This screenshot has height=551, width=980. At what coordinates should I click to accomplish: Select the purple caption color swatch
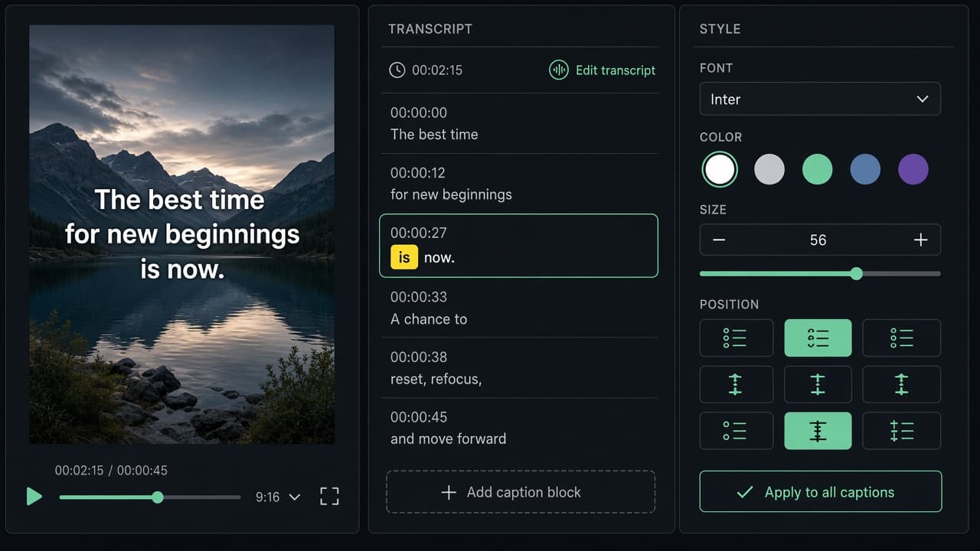tap(913, 169)
